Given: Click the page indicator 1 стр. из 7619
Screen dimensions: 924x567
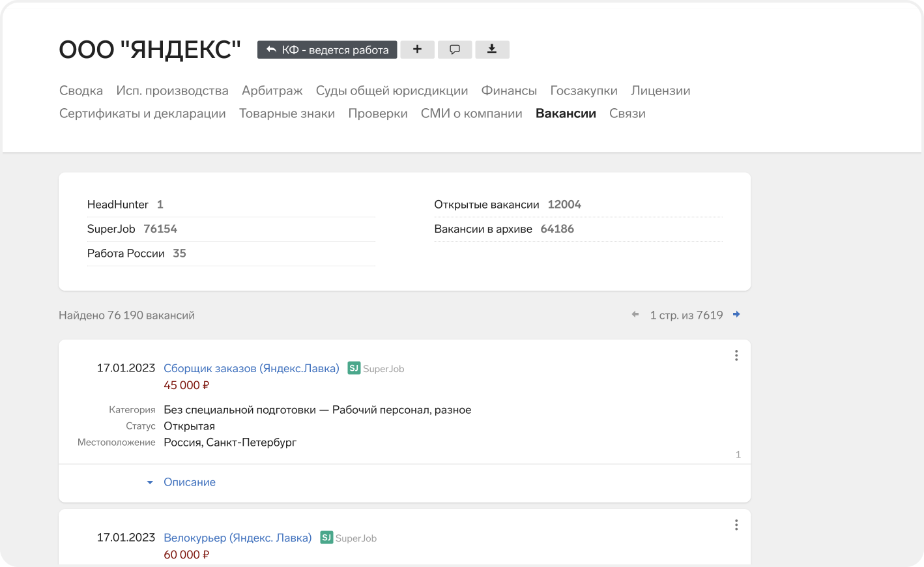Looking at the screenshot, I should [686, 315].
